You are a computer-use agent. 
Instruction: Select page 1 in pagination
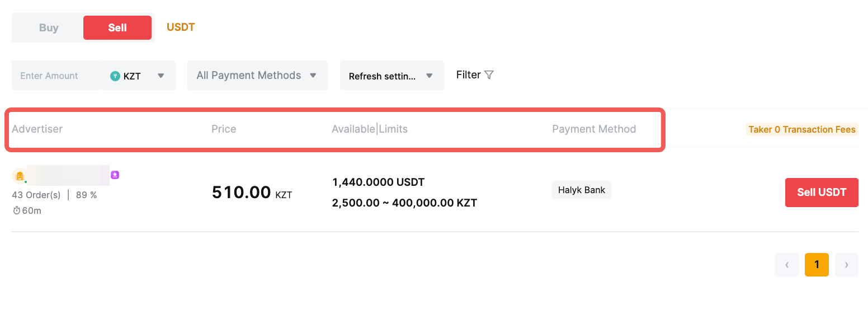point(817,265)
